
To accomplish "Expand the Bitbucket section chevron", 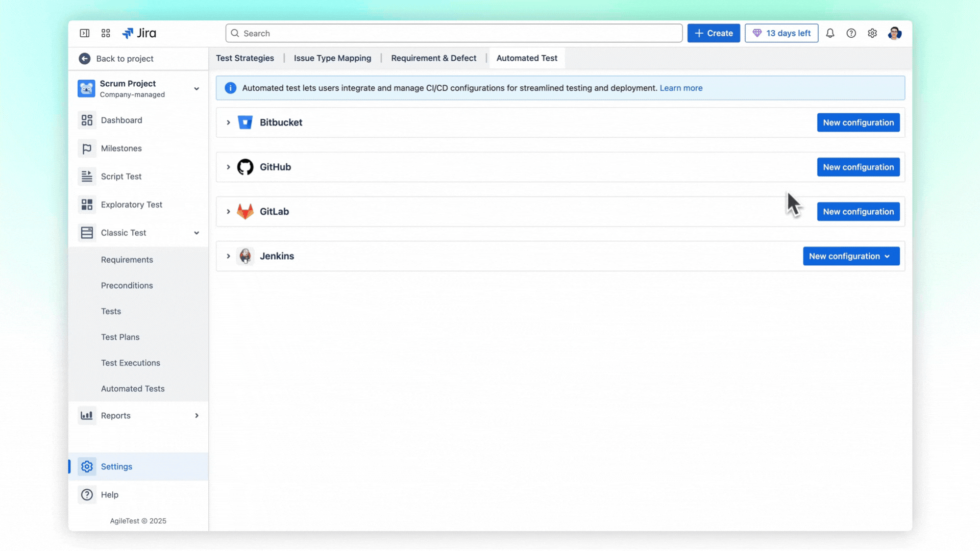I will (x=228, y=122).
